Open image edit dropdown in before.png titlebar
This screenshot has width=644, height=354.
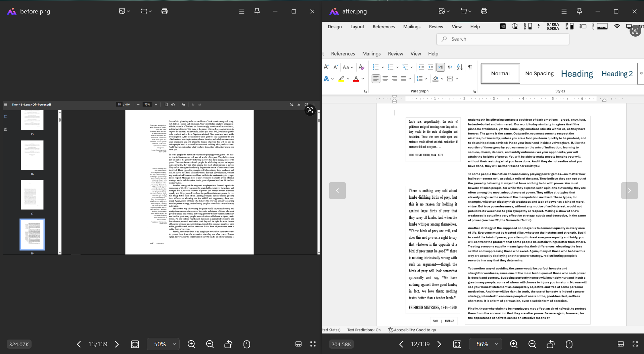[124, 11]
